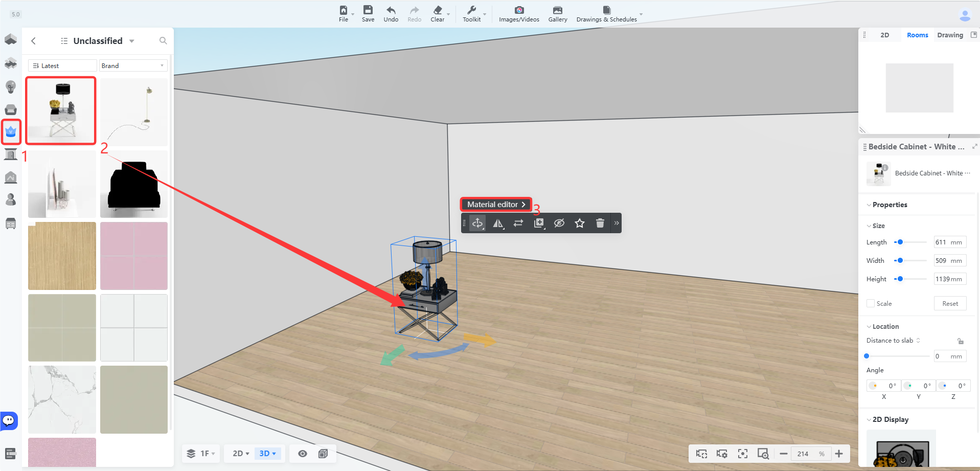Search the catalog with magnifier icon
Viewport: 980px width, 471px height.
(x=163, y=40)
